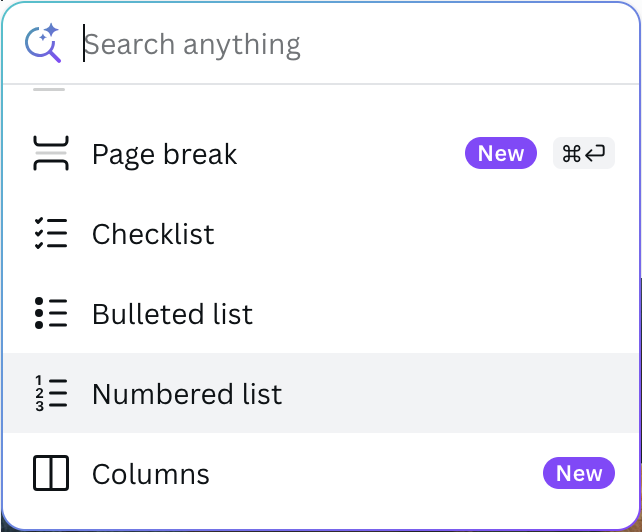Click the Checklist checkmark icon
Screen dimensions: 642x532
[x=50, y=234]
